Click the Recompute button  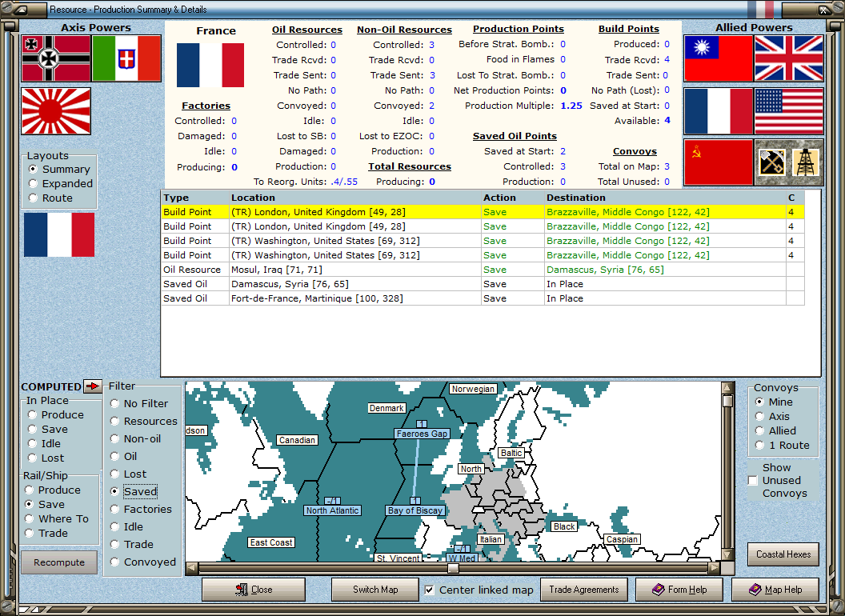click(59, 562)
